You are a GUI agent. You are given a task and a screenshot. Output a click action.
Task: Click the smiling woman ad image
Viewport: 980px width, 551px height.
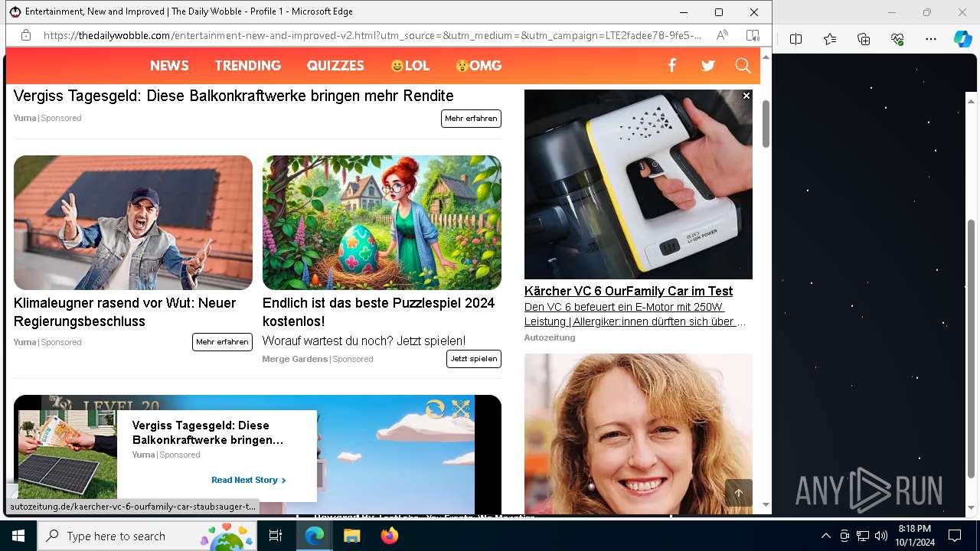[639, 433]
